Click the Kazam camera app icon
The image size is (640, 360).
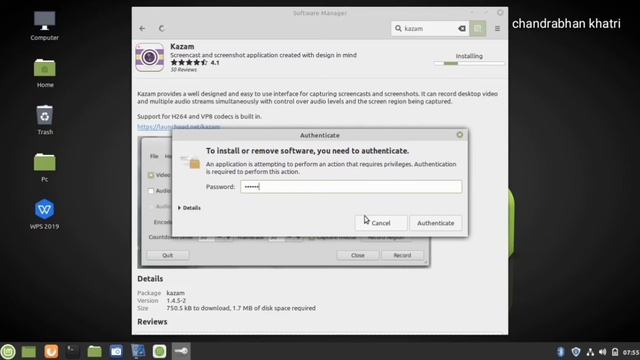(149, 58)
